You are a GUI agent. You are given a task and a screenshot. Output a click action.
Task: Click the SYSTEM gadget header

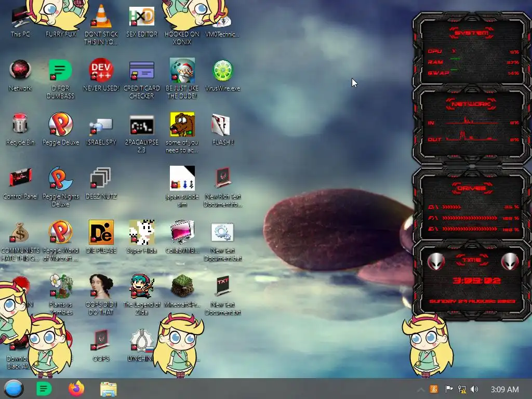point(472,33)
